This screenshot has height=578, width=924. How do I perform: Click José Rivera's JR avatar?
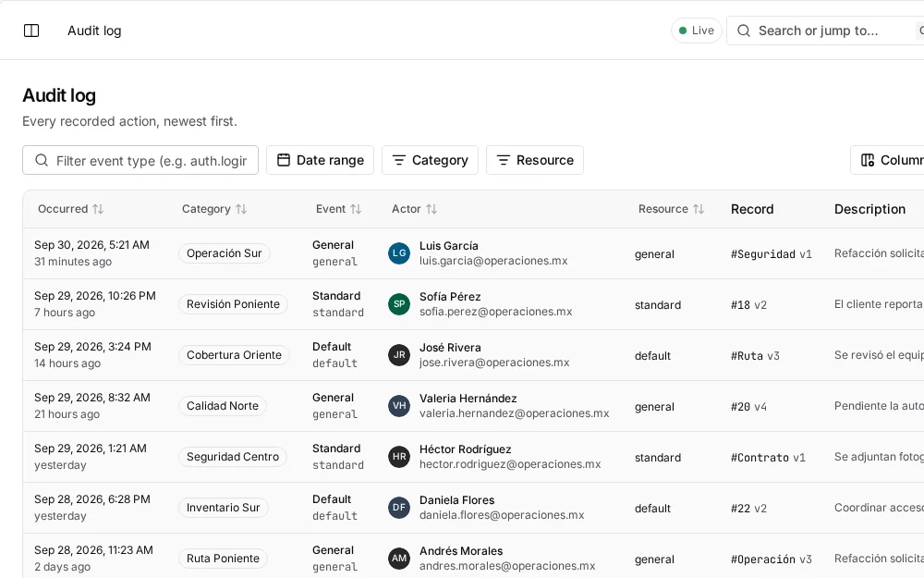point(399,355)
